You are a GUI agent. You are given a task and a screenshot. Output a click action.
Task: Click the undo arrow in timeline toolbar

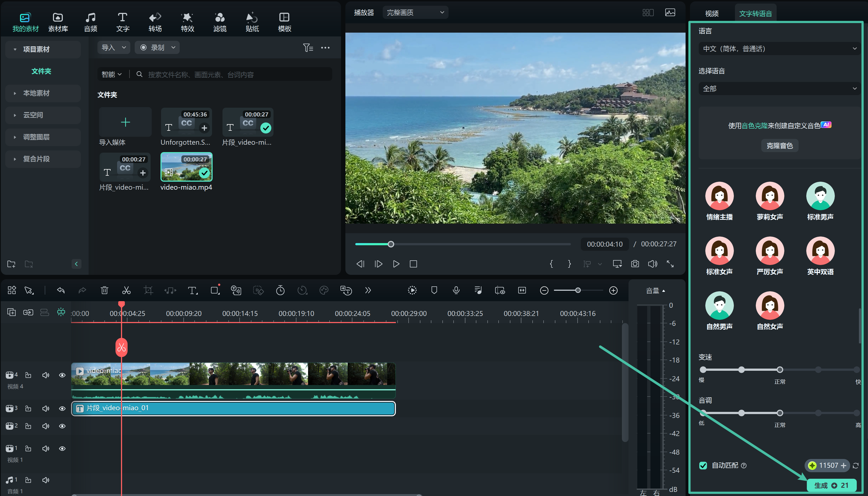coord(61,290)
